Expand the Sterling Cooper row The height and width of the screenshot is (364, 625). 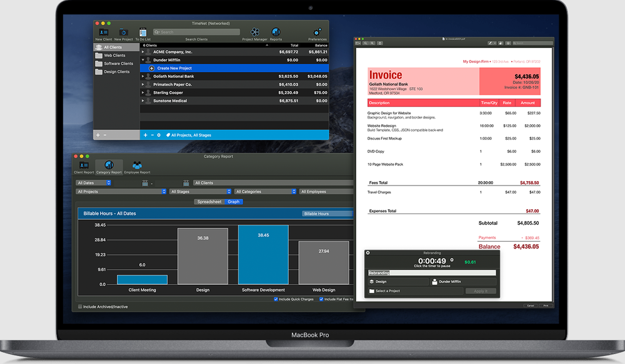click(142, 93)
